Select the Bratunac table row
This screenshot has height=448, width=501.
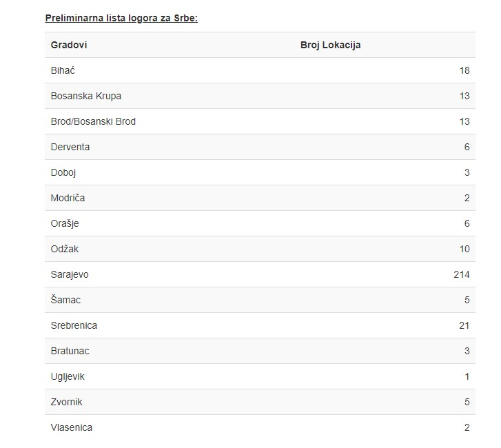pyautogui.click(x=260, y=351)
